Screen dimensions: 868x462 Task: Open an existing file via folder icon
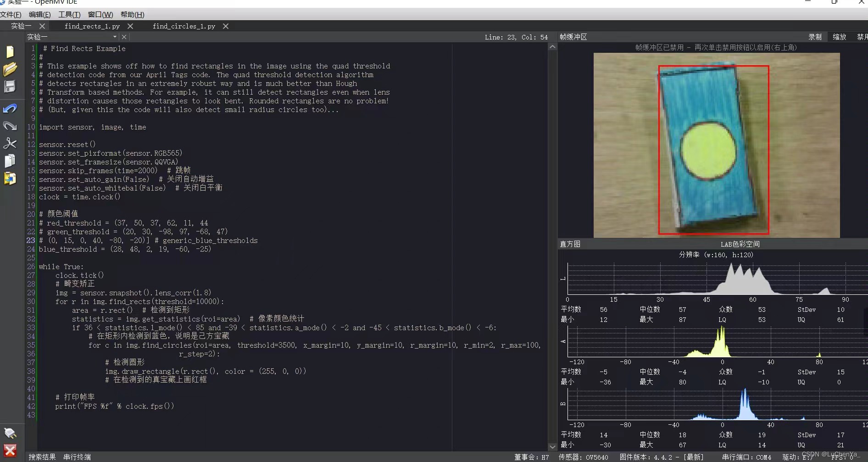[10, 69]
